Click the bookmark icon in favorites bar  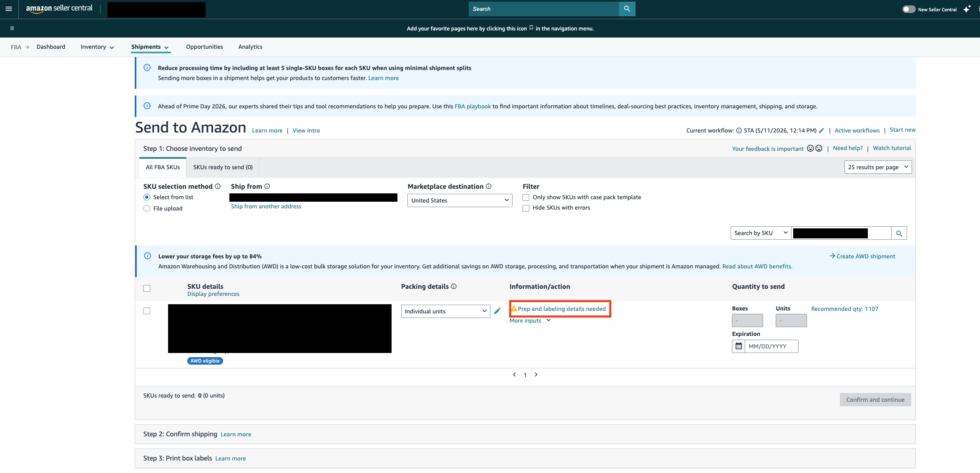coord(12,28)
